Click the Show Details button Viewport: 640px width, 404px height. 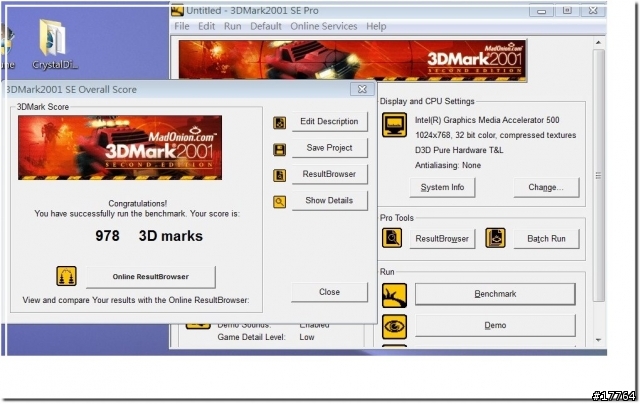[x=329, y=201]
